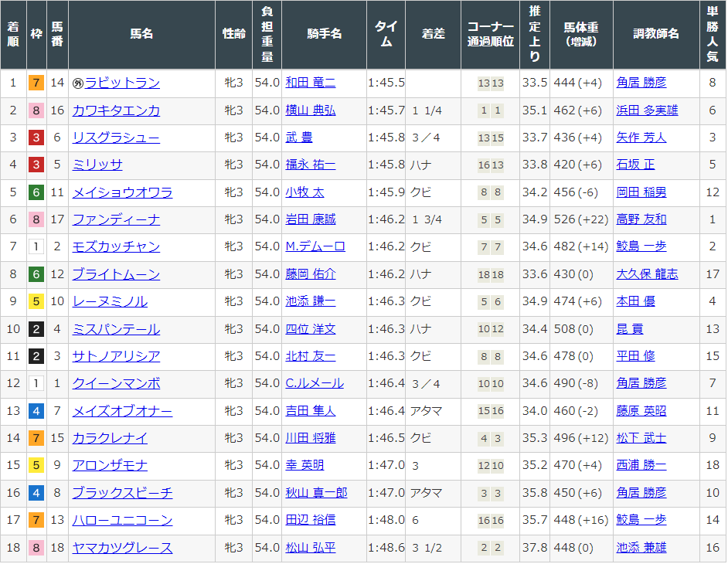Open trainer 昆 貢 profile
728x564 pixels.
coord(630,328)
